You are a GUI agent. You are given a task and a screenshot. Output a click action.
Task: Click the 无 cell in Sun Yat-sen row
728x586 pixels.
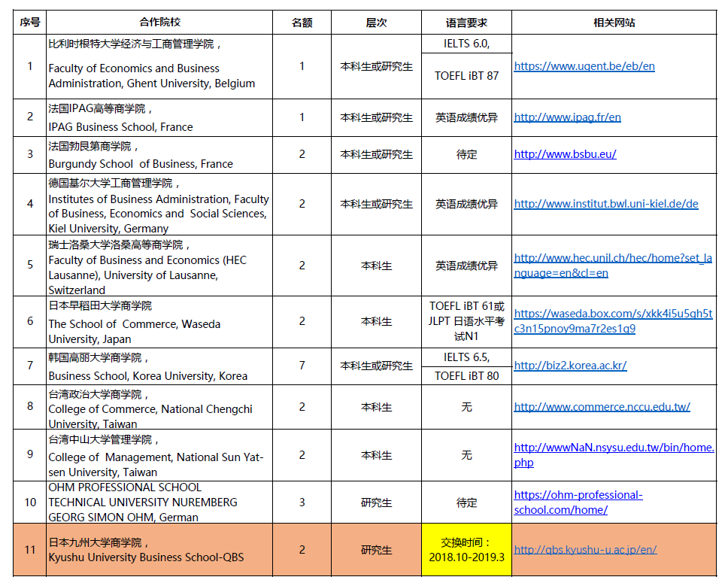[x=466, y=455]
